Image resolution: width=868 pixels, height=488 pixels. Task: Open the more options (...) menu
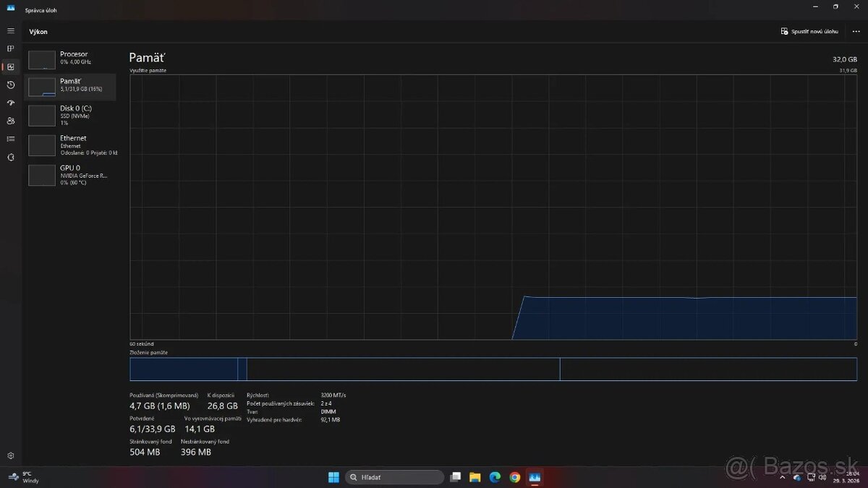coord(856,31)
